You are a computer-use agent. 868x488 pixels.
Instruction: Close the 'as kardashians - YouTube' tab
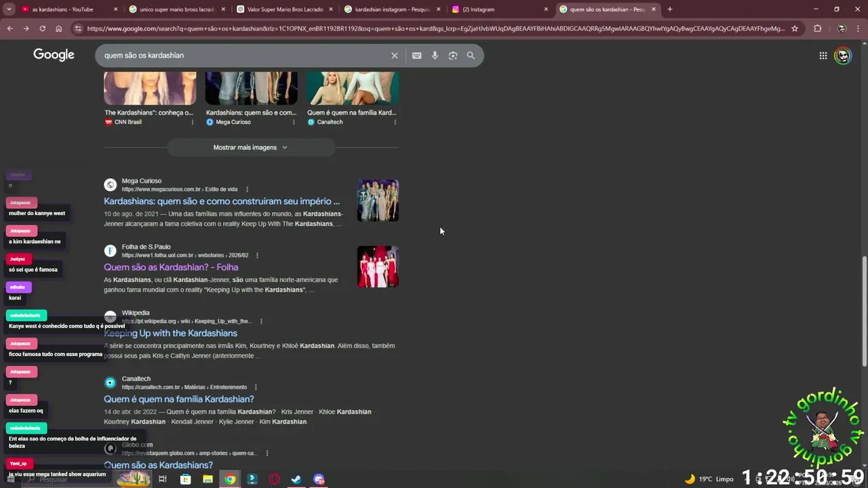coord(115,9)
